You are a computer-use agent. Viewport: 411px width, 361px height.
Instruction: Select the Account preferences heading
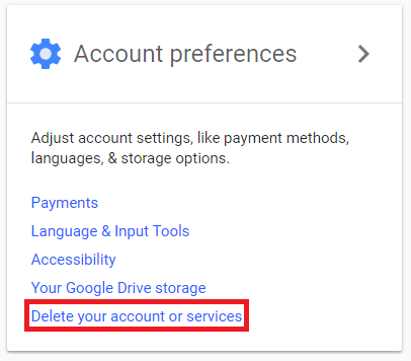pos(185,54)
